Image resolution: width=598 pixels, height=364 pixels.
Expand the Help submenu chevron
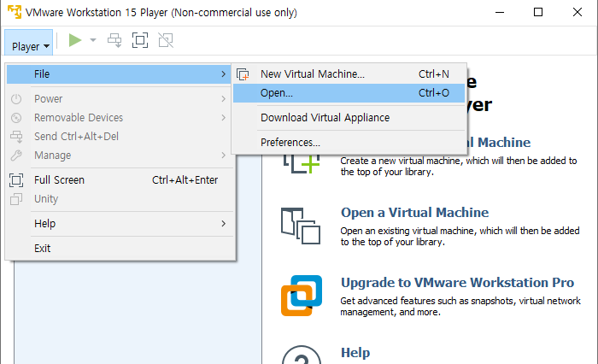point(224,224)
